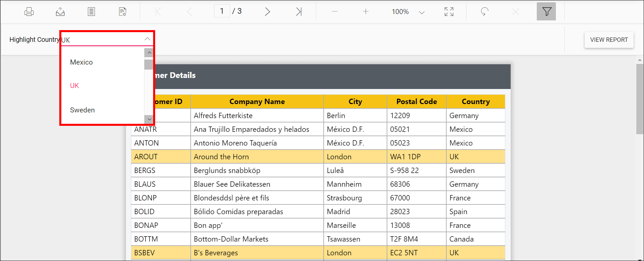The height and width of the screenshot is (261, 644).
Task: Click the report scrollbar up arrow
Action: point(640,60)
